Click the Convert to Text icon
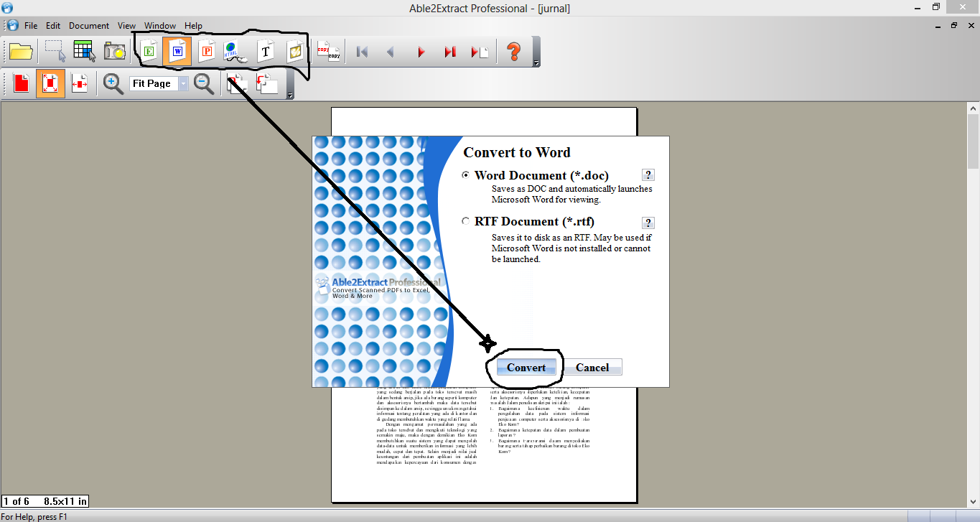980x522 pixels. pos(266,52)
